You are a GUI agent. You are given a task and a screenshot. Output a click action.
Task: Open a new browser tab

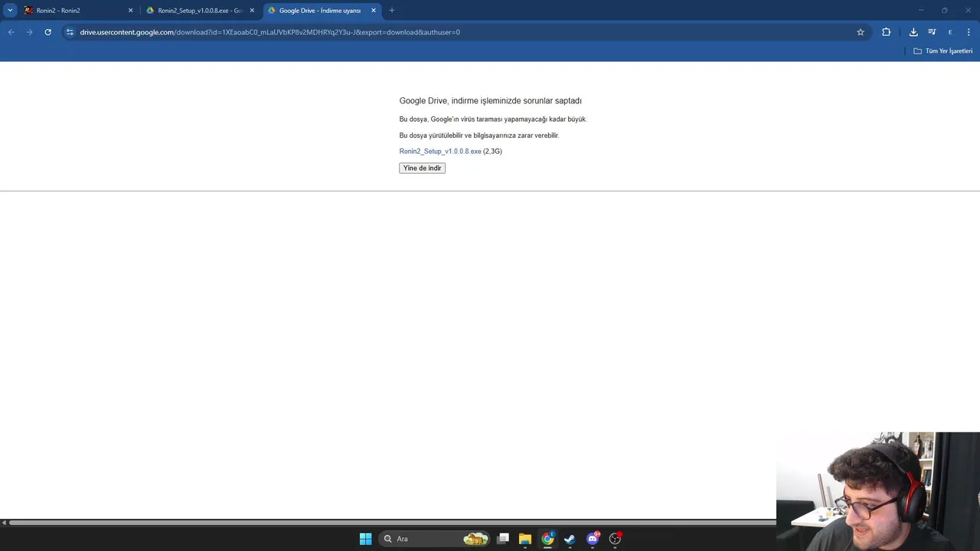392,11
